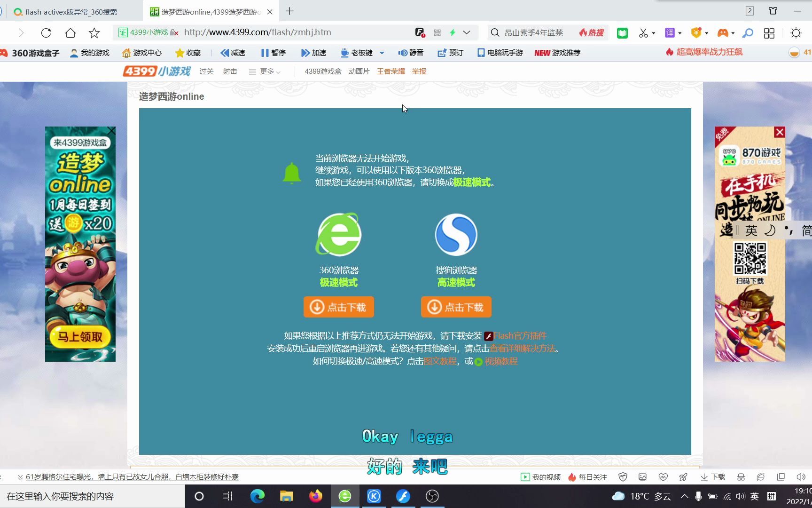Open 我的游戏 bookmark
The height and width of the screenshot is (508, 812).
90,53
